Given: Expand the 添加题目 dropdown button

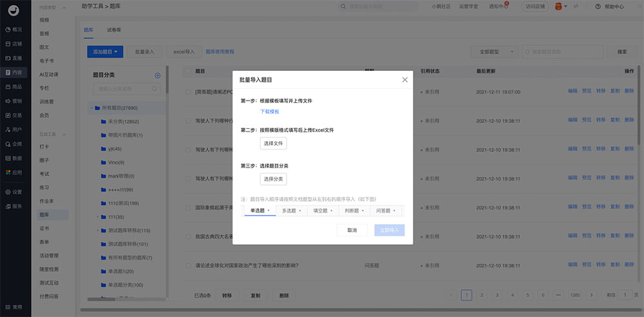Looking at the screenshot, I should 104,52.
